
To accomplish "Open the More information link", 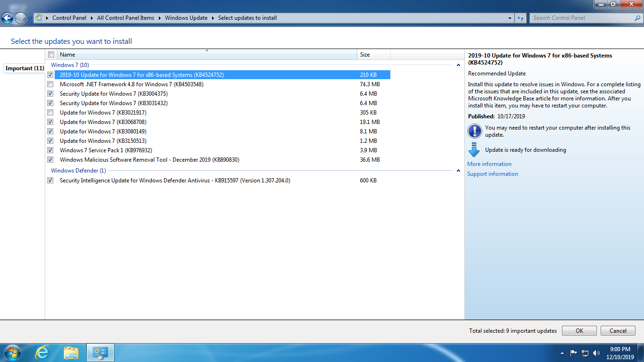I will [489, 164].
